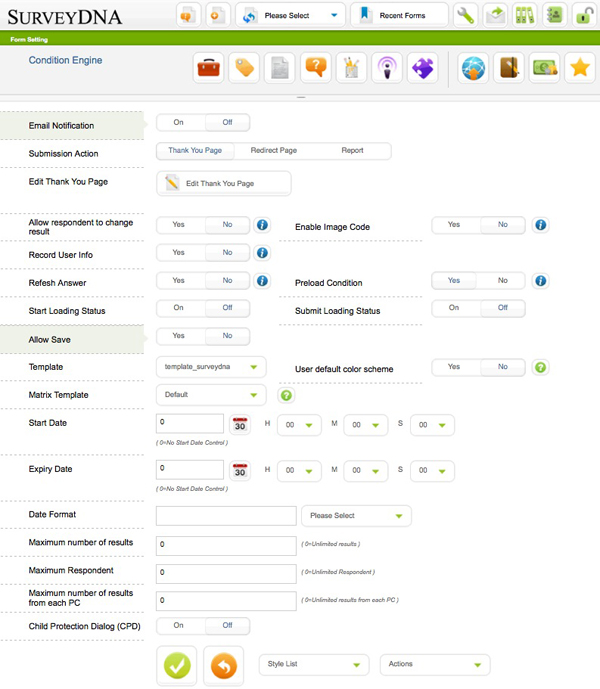
Task: Expand the Style List dropdown
Action: click(x=314, y=664)
